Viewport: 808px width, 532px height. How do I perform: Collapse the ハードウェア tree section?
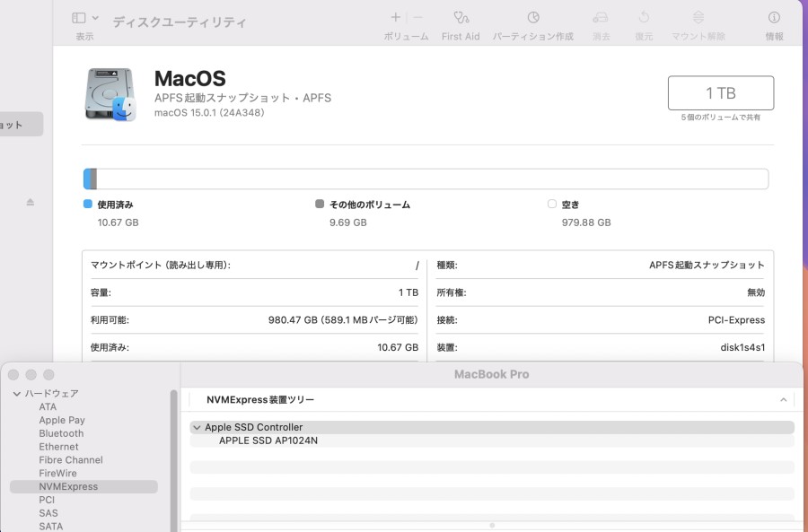click(17, 394)
